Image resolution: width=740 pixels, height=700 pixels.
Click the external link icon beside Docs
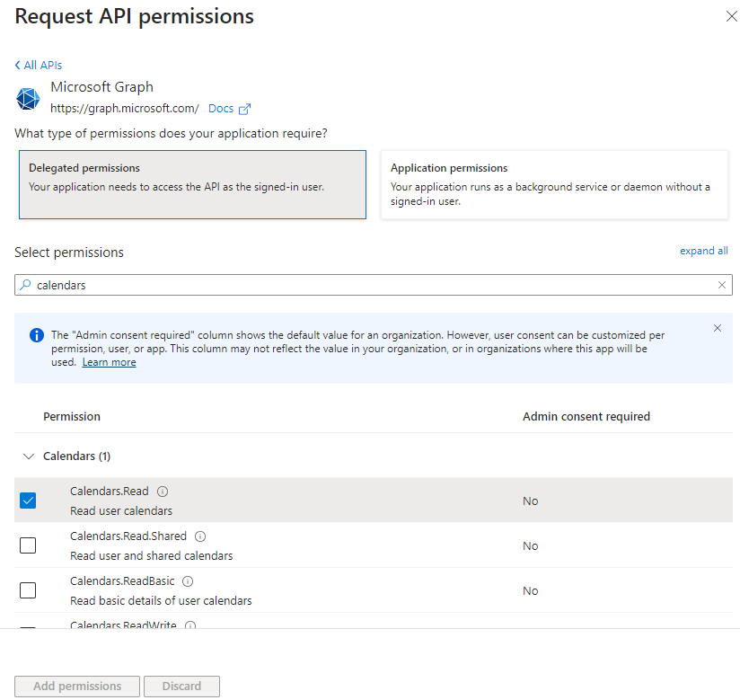click(244, 109)
